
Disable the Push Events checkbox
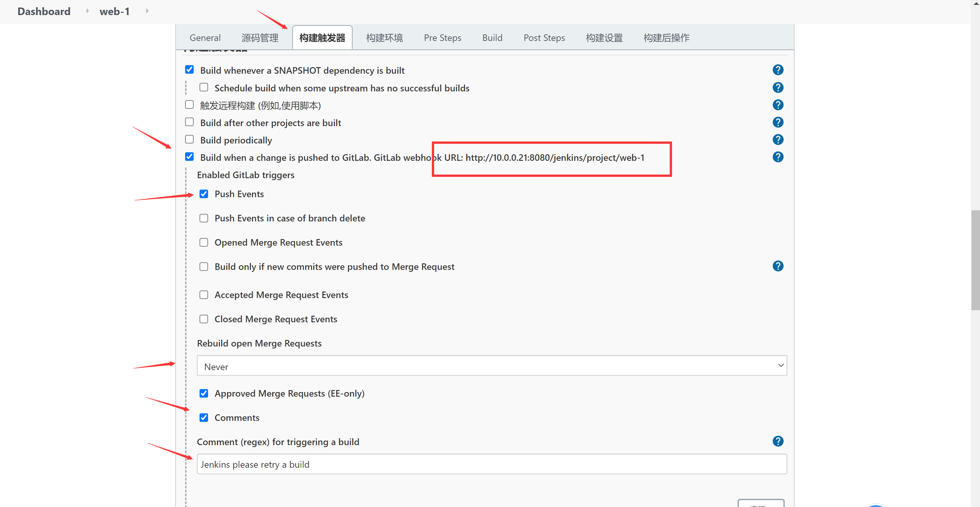[x=204, y=194]
